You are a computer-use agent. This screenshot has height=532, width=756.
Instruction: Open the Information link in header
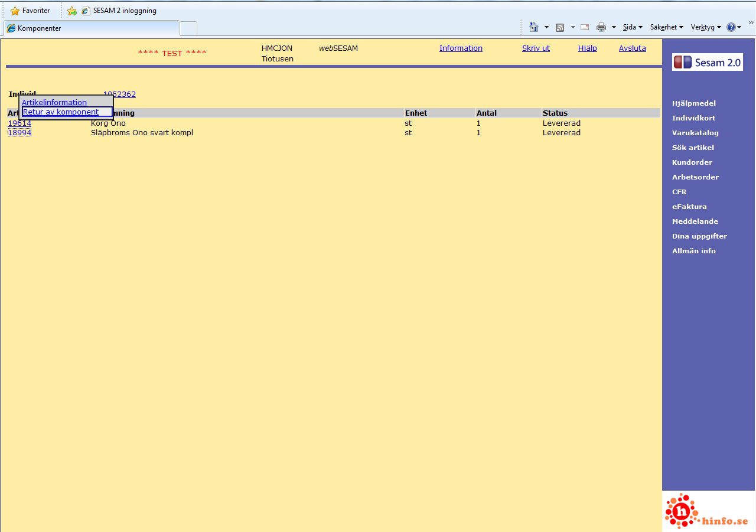461,48
